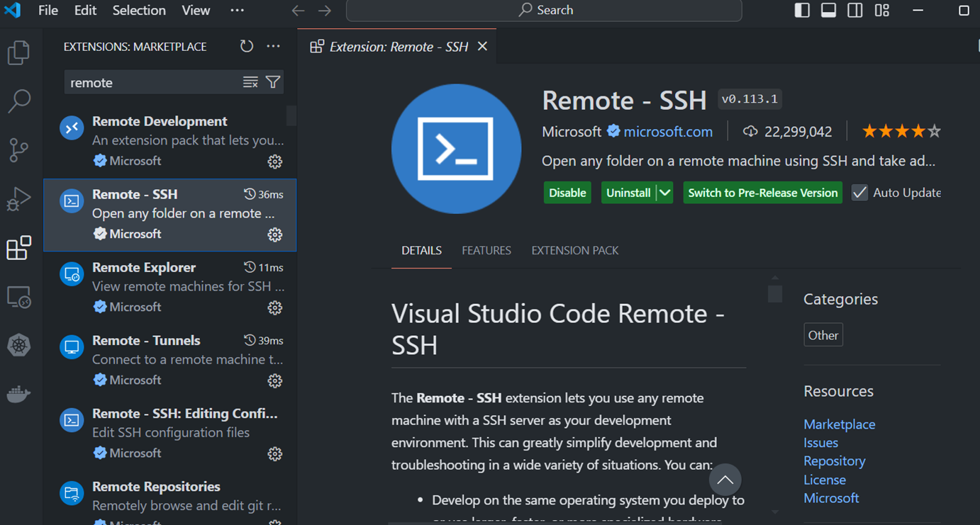Open Marketplace resource link

(x=840, y=424)
